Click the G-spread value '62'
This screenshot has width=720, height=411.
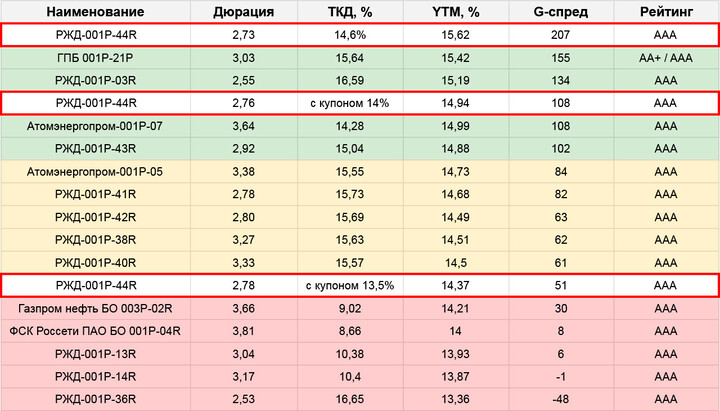(x=561, y=240)
